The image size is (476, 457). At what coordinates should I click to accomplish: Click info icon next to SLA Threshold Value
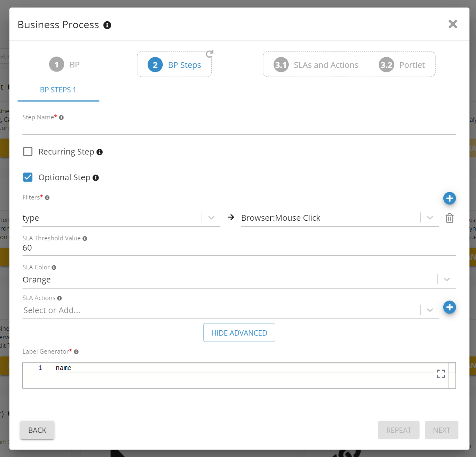coord(85,238)
